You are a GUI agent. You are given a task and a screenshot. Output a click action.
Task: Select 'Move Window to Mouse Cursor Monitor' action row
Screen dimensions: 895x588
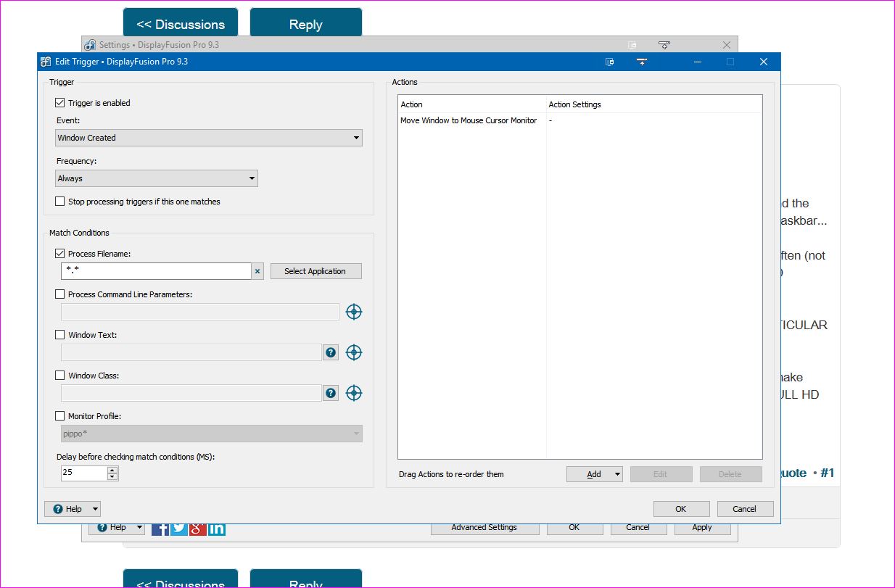[x=469, y=120]
